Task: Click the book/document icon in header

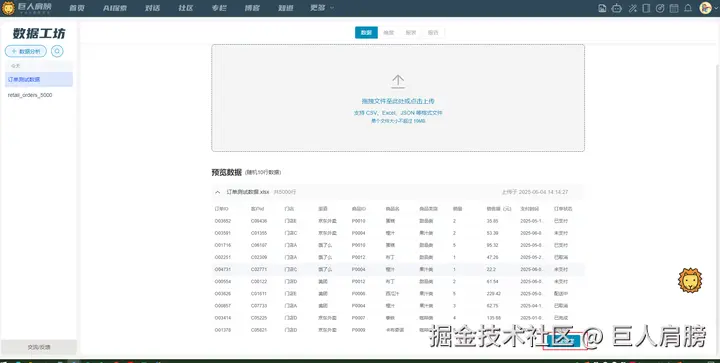Action: [646, 8]
